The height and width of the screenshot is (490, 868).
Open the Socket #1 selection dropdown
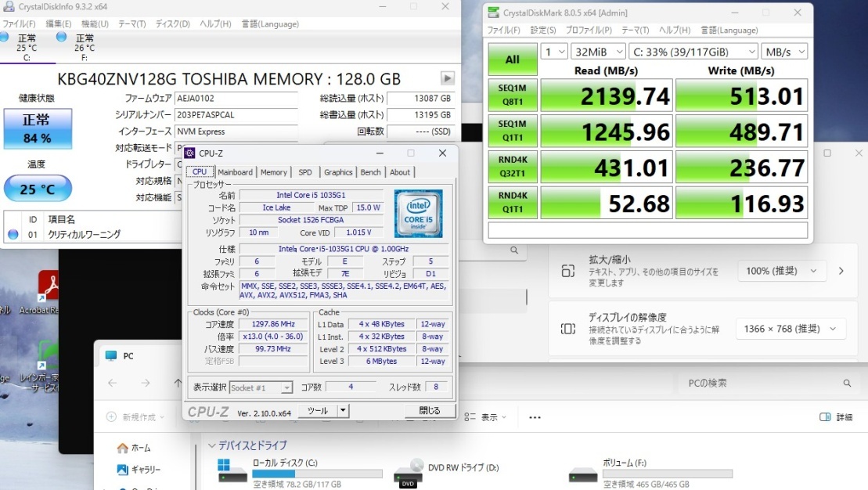point(261,387)
